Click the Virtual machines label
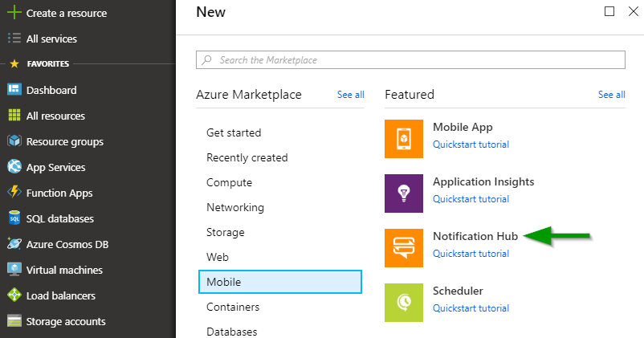 point(64,271)
